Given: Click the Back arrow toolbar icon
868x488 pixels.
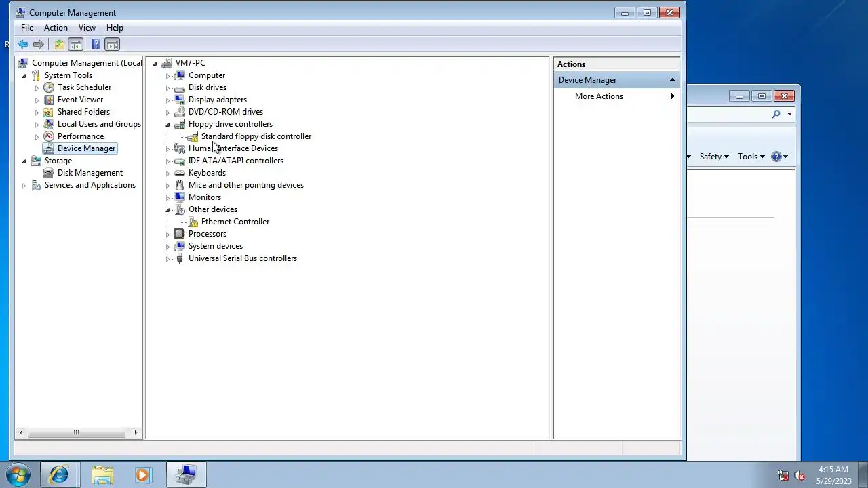Looking at the screenshot, I should (23, 45).
